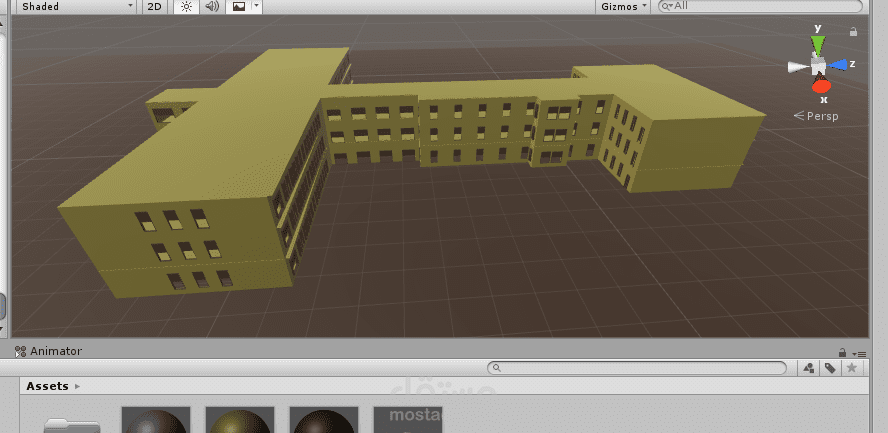Open the scene effects dropdown arrow
Screen dimensions: 888x433
pos(257,6)
